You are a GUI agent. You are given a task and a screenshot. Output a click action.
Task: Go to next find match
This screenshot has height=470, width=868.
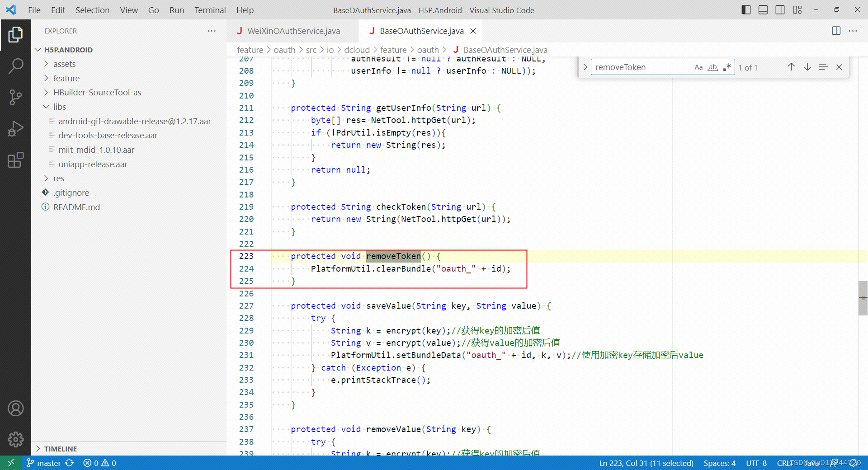point(807,67)
